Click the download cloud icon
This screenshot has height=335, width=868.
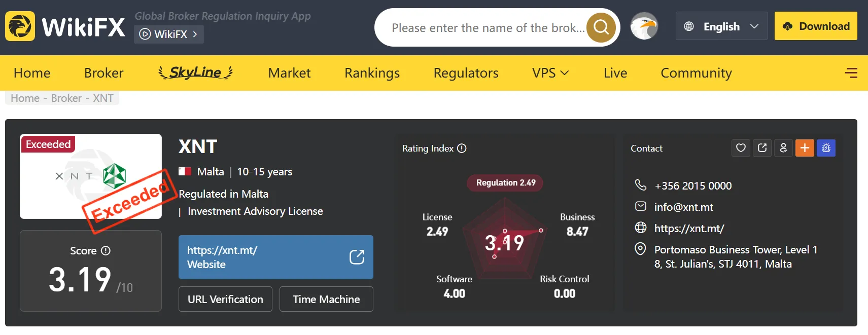[x=787, y=26]
